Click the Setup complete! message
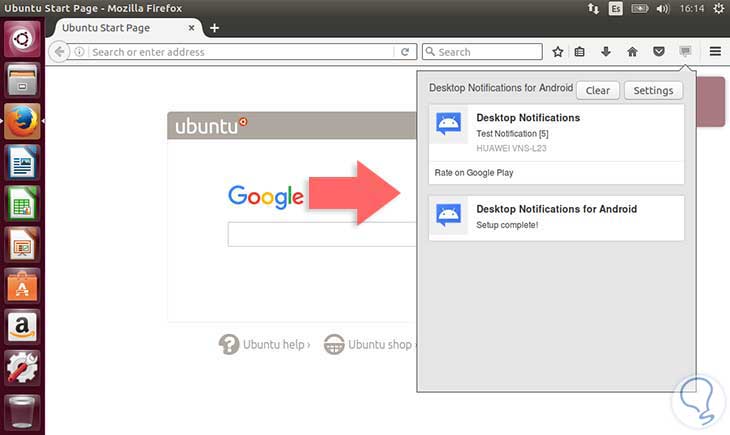Screen dimensions: 730x435 507,225
